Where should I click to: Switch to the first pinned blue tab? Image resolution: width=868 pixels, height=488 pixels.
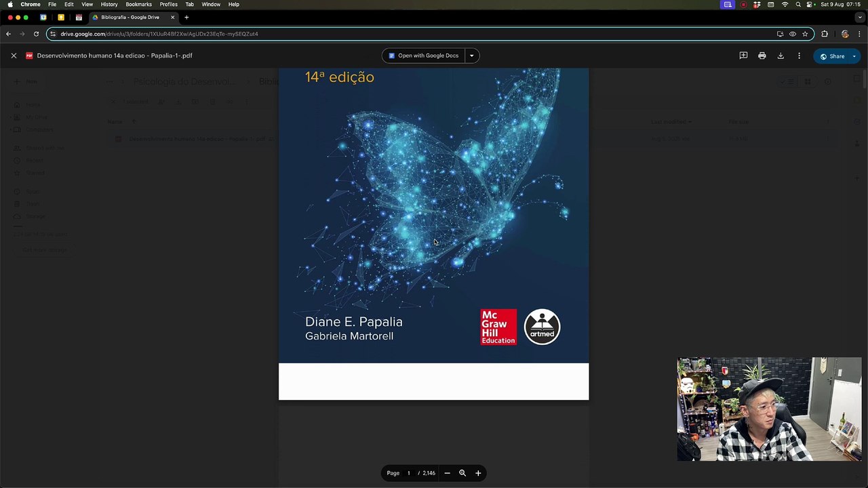click(43, 18)
